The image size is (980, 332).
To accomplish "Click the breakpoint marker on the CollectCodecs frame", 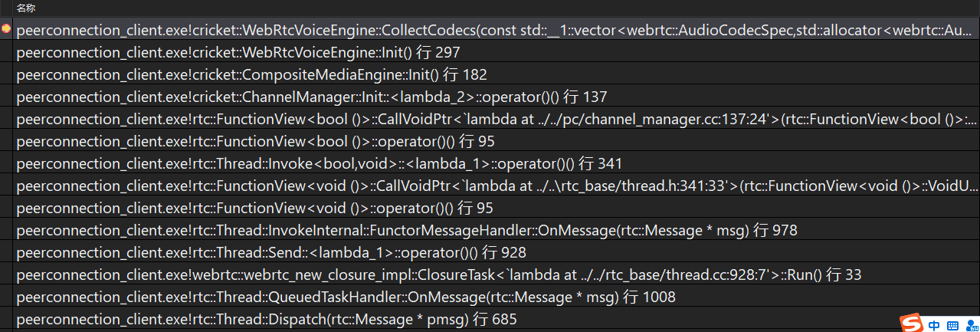I will pyautogui.click(x=6, y=30).
